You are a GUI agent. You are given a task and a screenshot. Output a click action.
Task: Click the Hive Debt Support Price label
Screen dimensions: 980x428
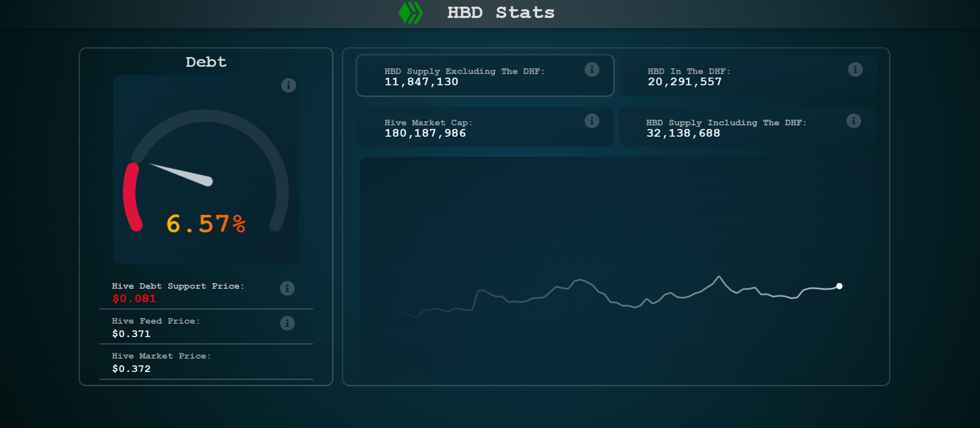pos(178,286)
